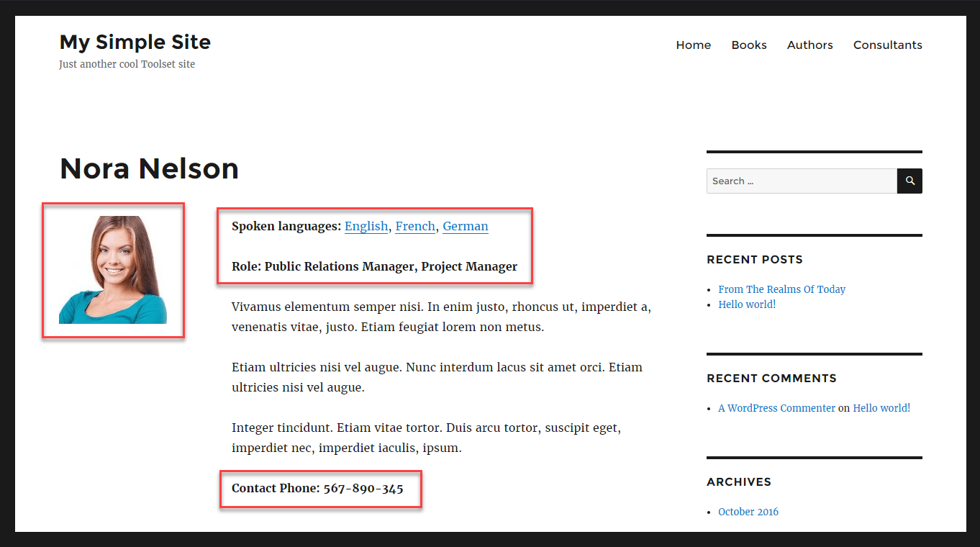Open the English language link
Viewport: 980px width, 547px height.
pyautogui.click(x=366, y=226)
